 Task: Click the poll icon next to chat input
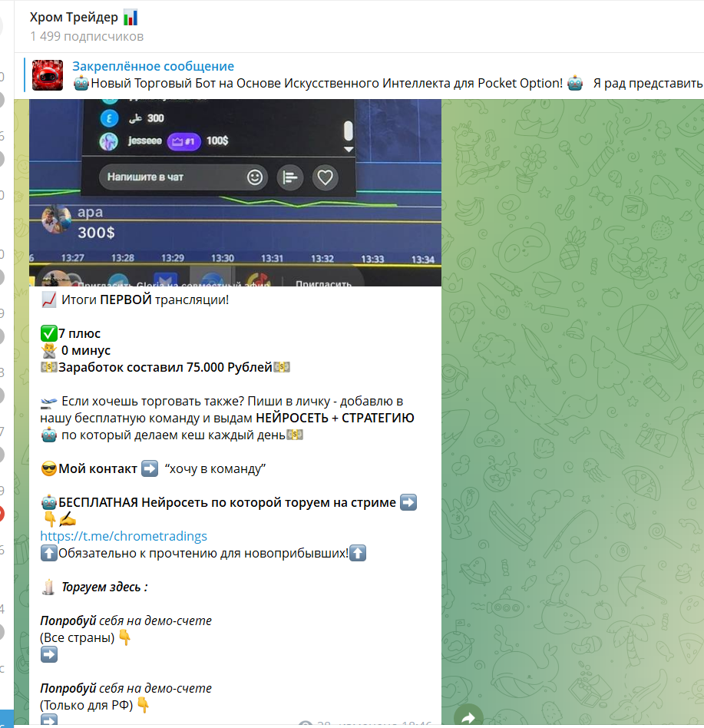point(289,177)
